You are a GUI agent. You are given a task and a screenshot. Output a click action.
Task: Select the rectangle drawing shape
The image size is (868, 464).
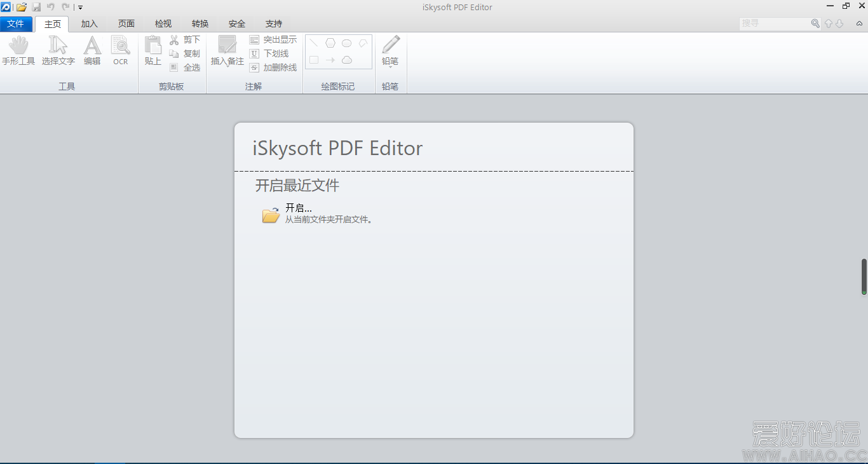click(x=314, y=60)
